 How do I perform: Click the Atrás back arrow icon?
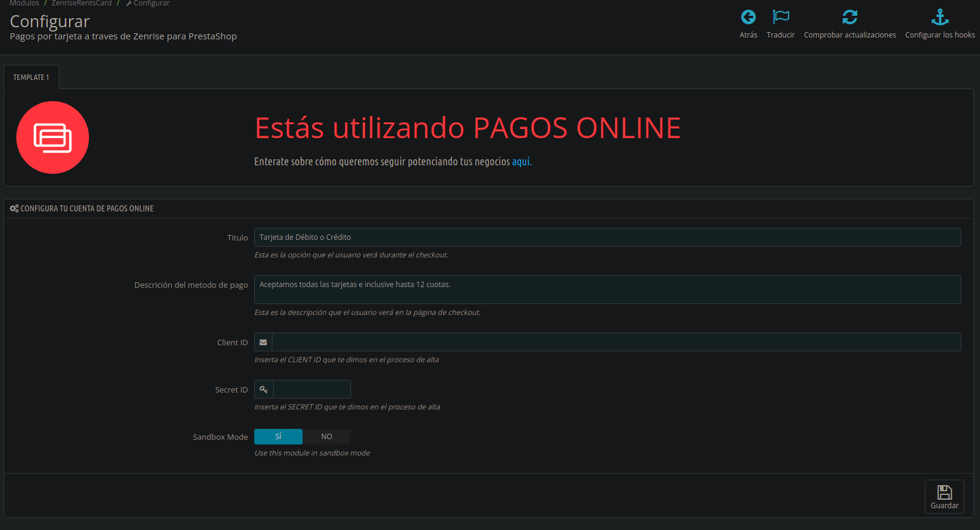tap(748, 17)
